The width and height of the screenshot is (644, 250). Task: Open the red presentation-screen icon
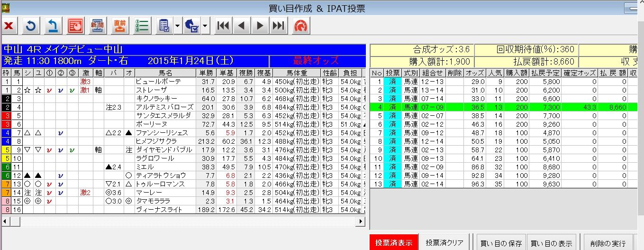pyautogui.click(x=75, y=26)
